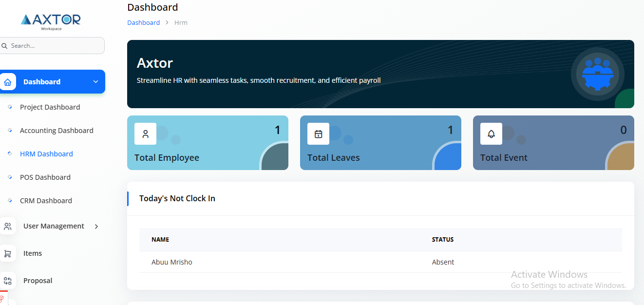Click the Total Employee person icon

[145, 134]
